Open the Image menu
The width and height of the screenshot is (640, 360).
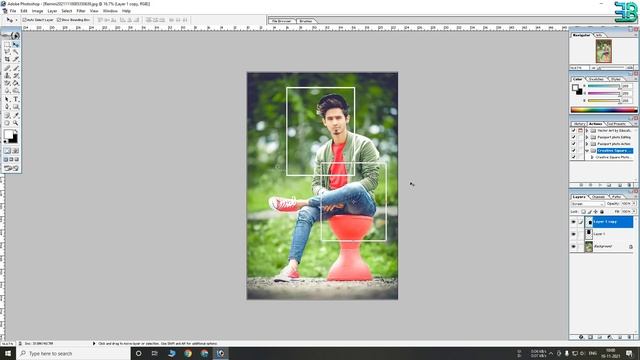pyautogui.click(x=37, y=11)
